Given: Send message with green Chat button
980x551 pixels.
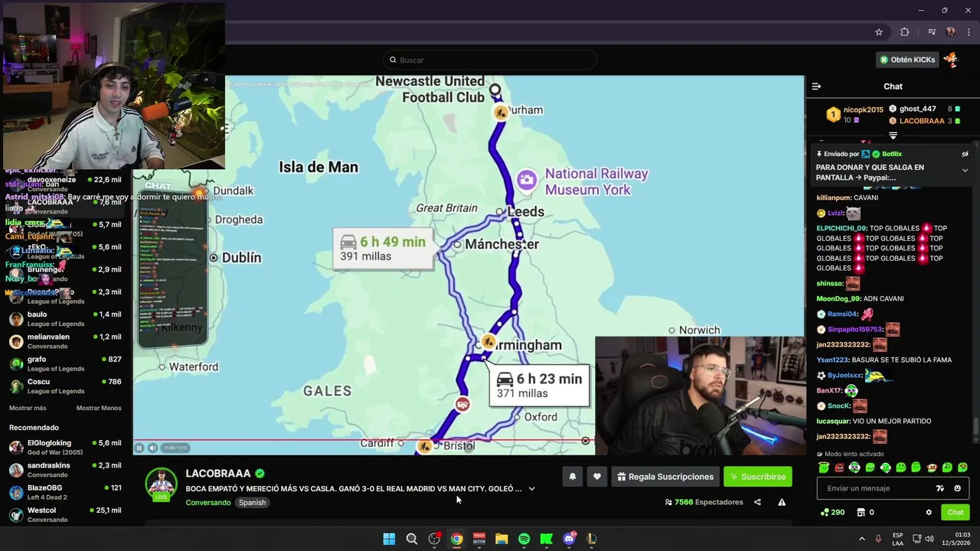Looking at the screenshot, I should pos(955,512).
